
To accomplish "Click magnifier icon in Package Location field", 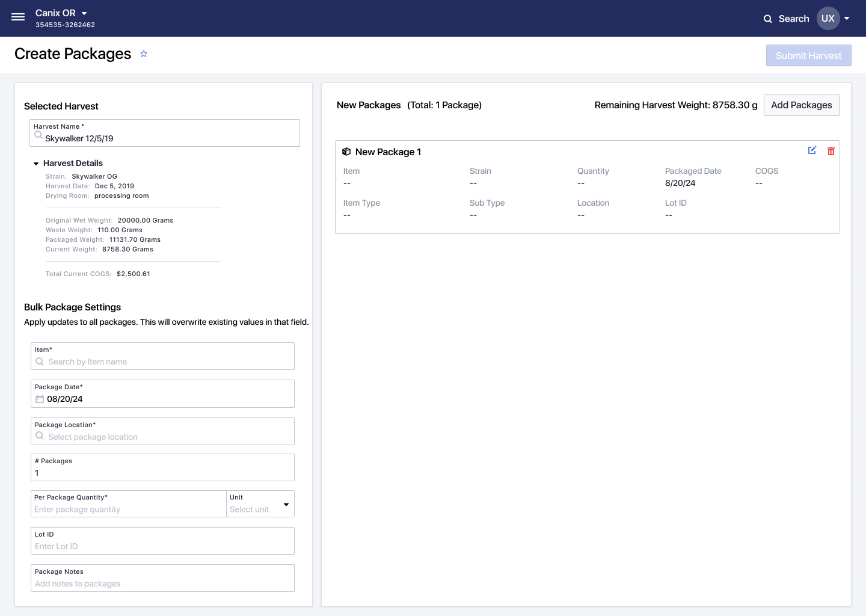I will [40, 436].
